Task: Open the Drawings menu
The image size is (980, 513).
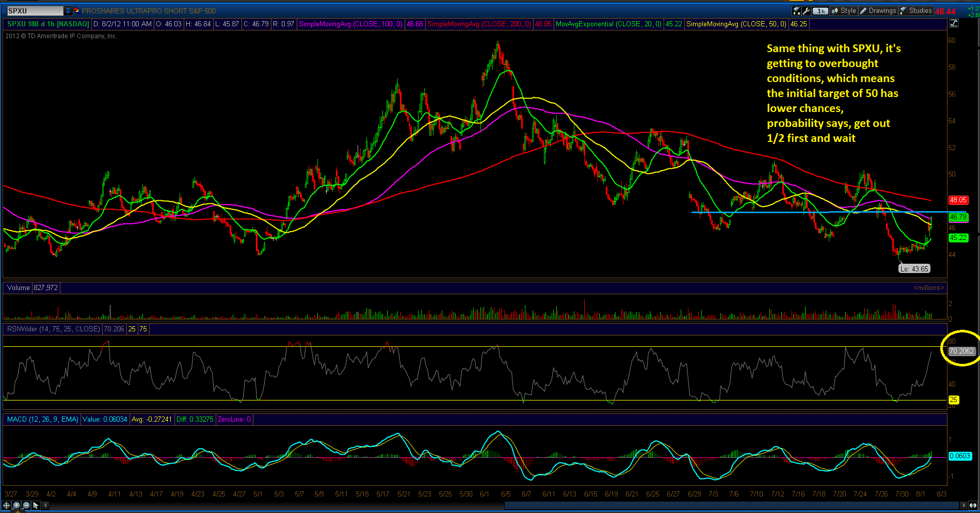Action: (878, 11)
